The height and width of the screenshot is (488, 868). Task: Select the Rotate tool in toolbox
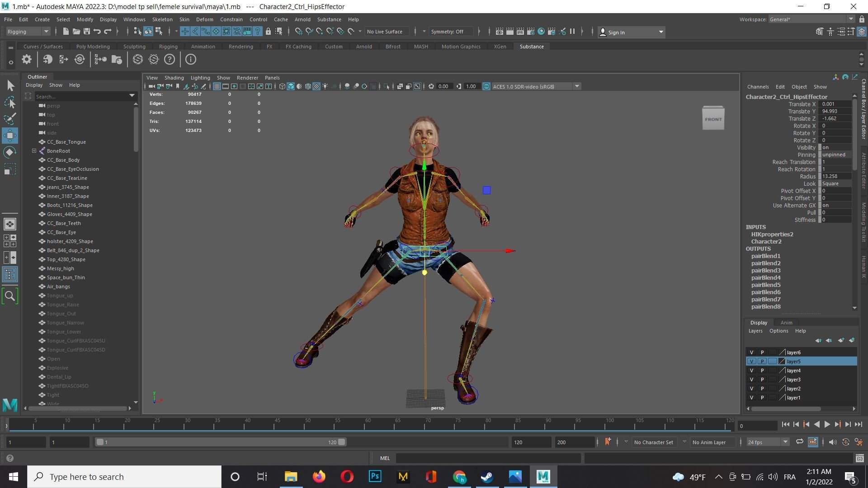coord(10,152)
